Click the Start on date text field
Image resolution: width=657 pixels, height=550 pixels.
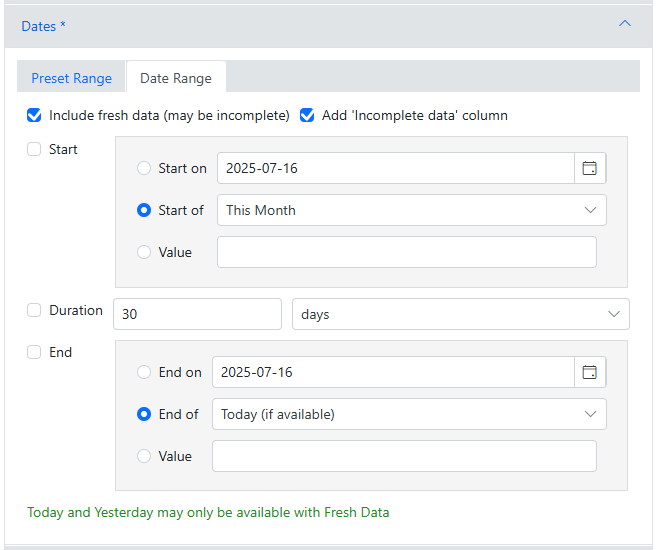click(x=396, y=168)
